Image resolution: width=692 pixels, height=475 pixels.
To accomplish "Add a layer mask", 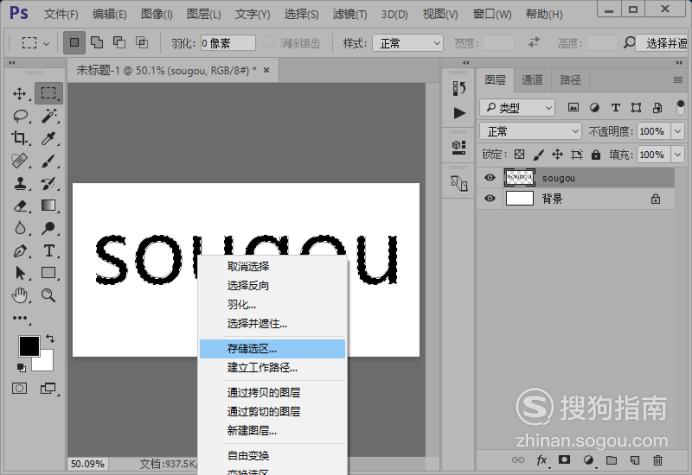I will click(x=564, y=460).
